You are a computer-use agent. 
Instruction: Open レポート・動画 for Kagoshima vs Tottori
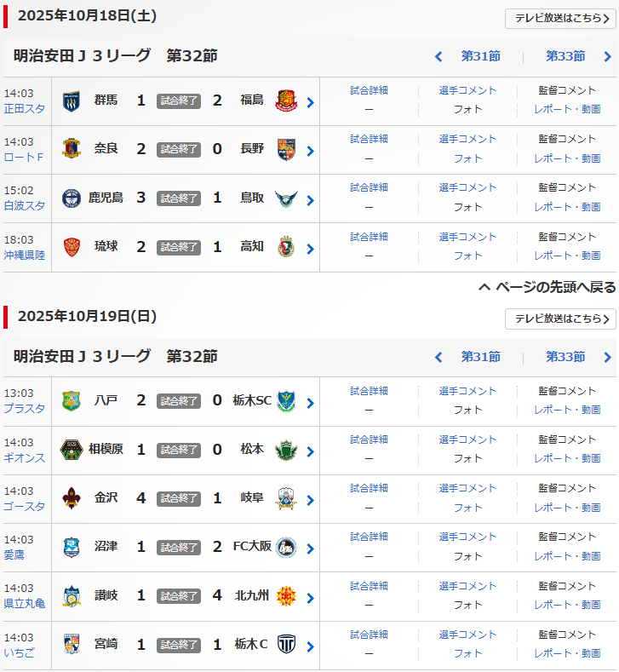click(x=567, y=207)
